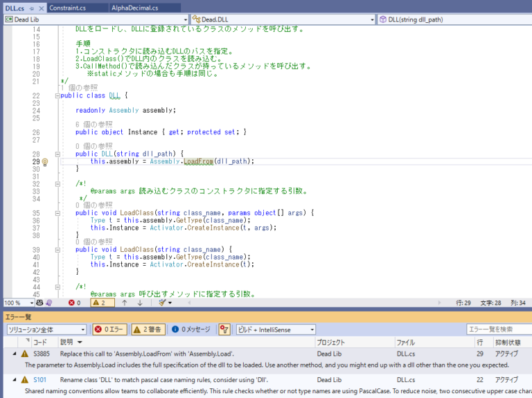Image resolution: width=532 pixels, height=398 pixels.
Task: Open the S101 rule help link
Action: [x=39, y=380]
